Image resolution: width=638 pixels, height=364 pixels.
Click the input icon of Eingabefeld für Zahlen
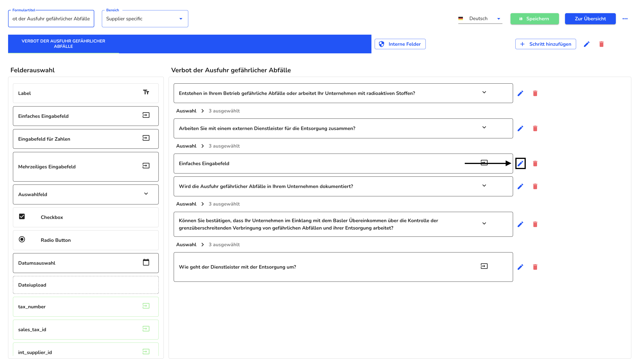click(x=146, y=138)
